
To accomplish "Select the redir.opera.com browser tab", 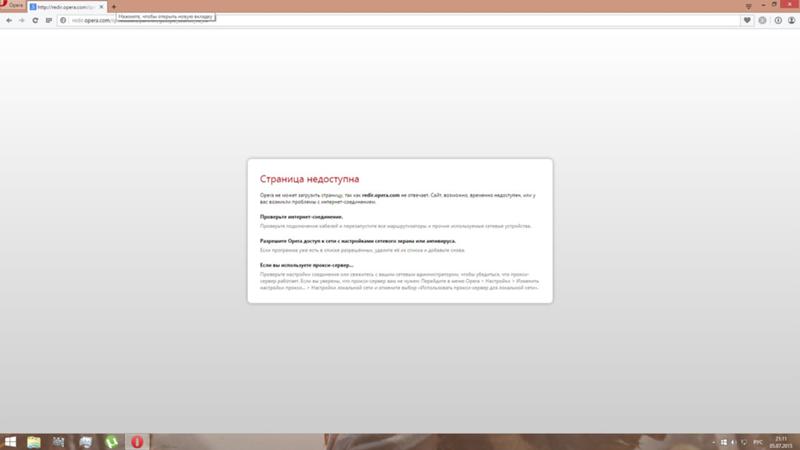I will pos(67,7).
